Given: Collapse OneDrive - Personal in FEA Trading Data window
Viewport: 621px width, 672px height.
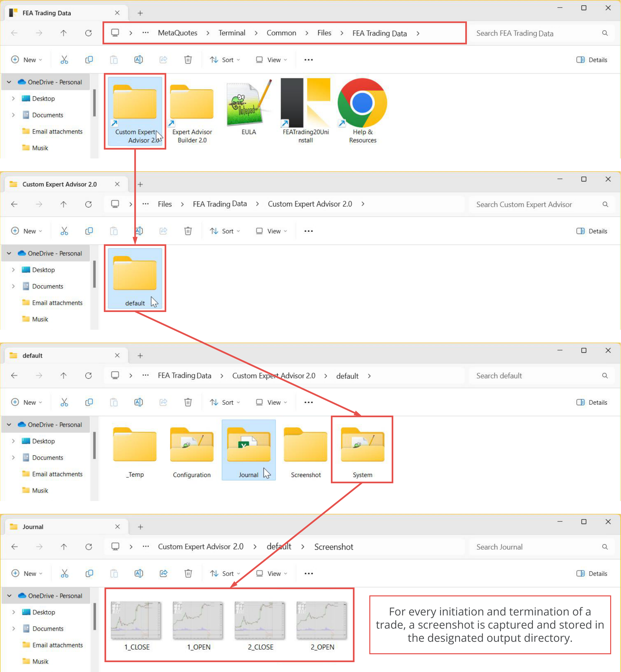Looking at the screenshot, I should tap(9, 82).
